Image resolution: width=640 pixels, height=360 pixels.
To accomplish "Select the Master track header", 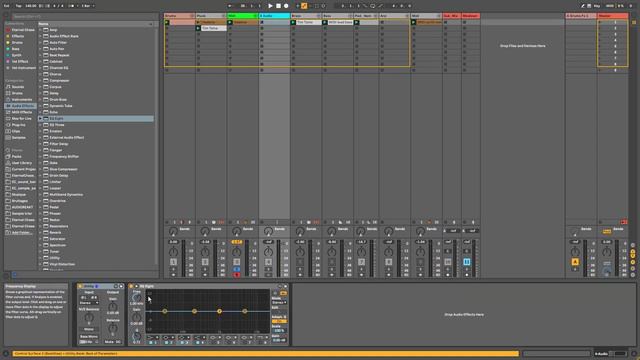I will (613, 16).
